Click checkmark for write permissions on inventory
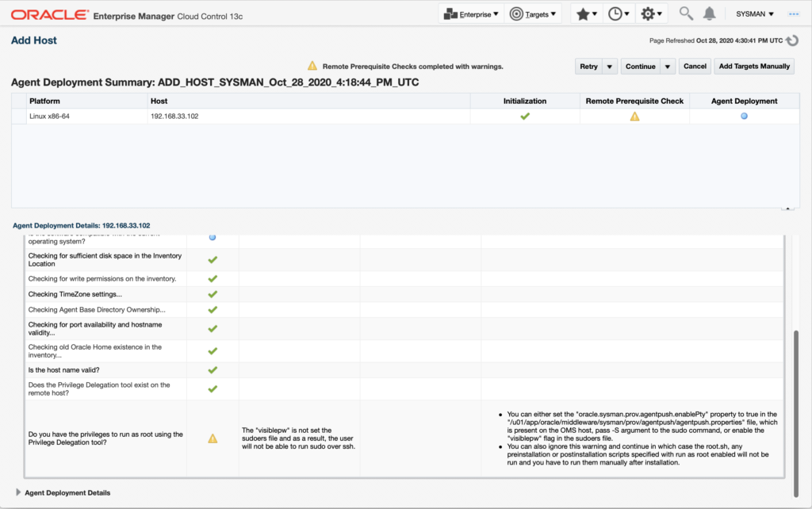Screen dimensions: 812x509 pos(213,278)
